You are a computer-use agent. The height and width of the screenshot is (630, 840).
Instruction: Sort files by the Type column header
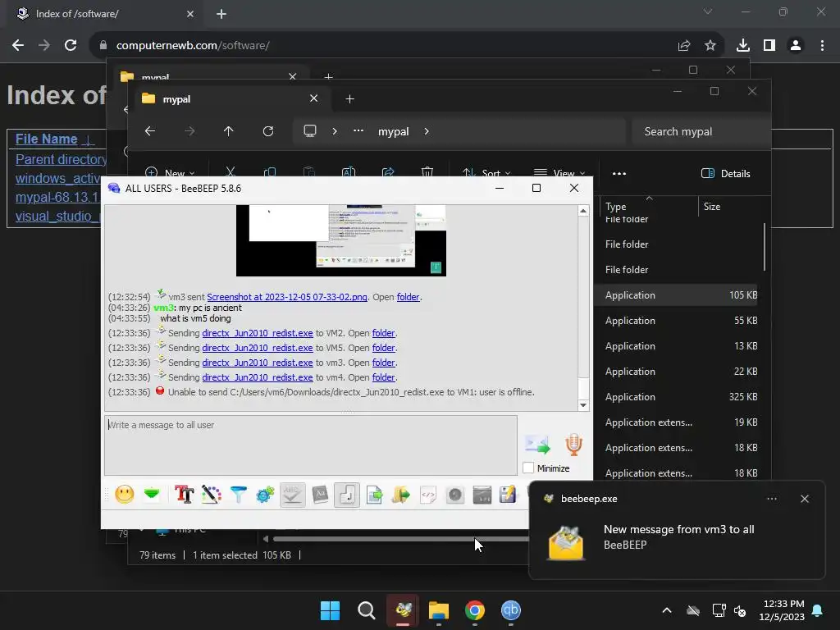(x=616, y=207)
